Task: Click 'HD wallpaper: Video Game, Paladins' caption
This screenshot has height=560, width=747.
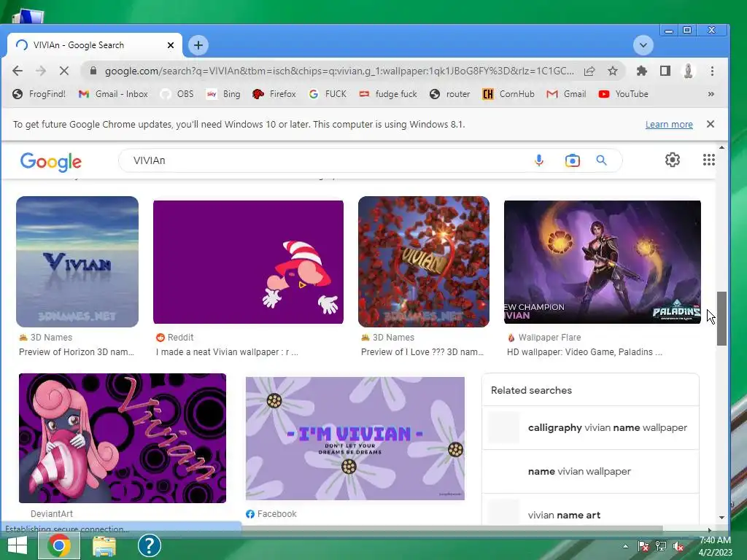Action: pyautogui.click(x=584, y=352)
